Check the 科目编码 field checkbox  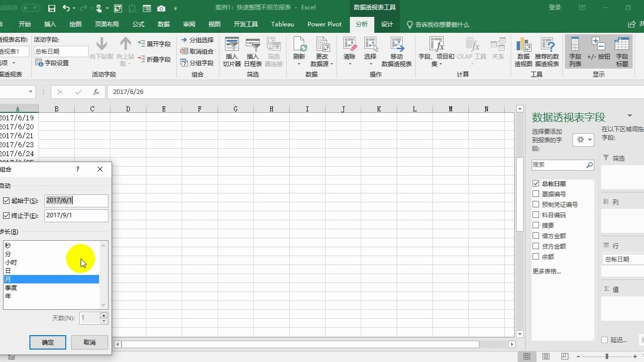click(x=536, y=215)
